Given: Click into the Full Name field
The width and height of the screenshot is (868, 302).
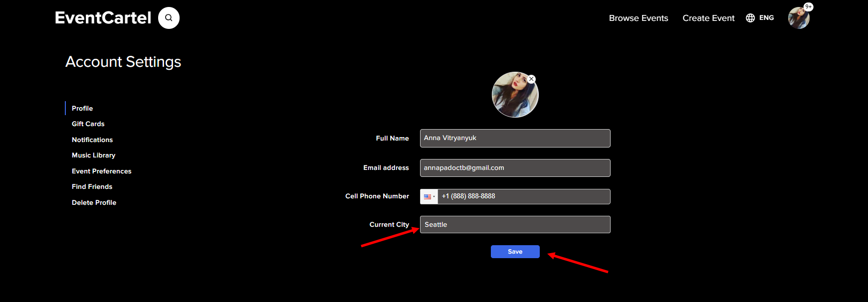Looking at the screenshot, I should (x=515, y=138).
